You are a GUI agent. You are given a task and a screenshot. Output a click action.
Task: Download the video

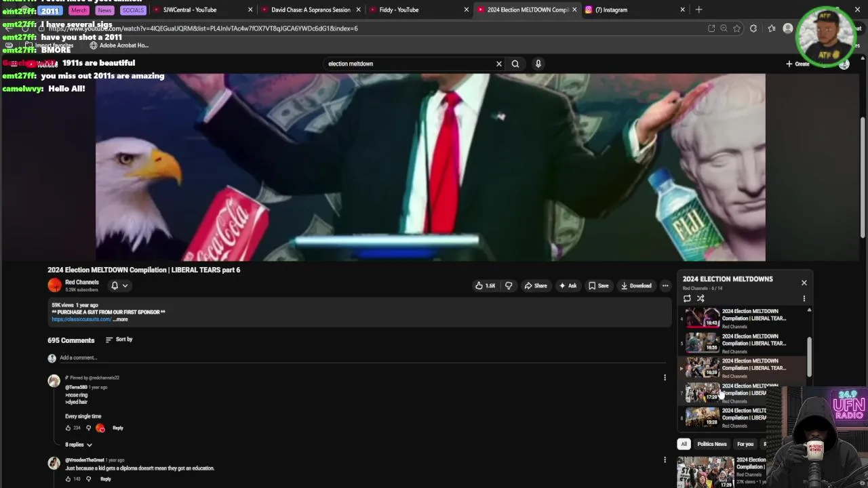coord(636,285)
